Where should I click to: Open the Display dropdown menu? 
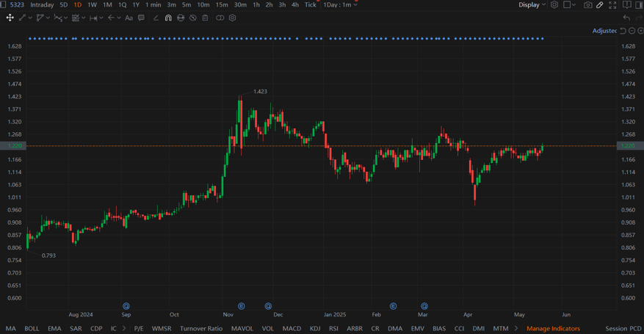pyautogui.click(x=532, y=4)
